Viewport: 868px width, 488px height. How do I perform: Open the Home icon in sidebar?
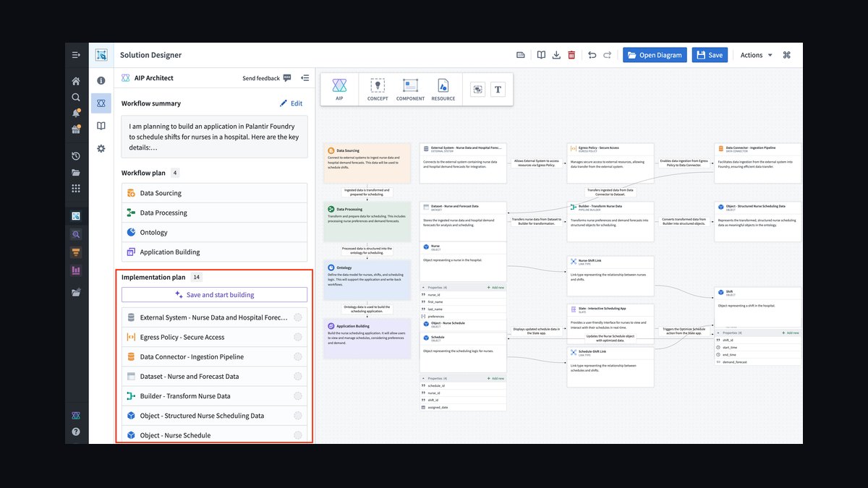point(76,81)
